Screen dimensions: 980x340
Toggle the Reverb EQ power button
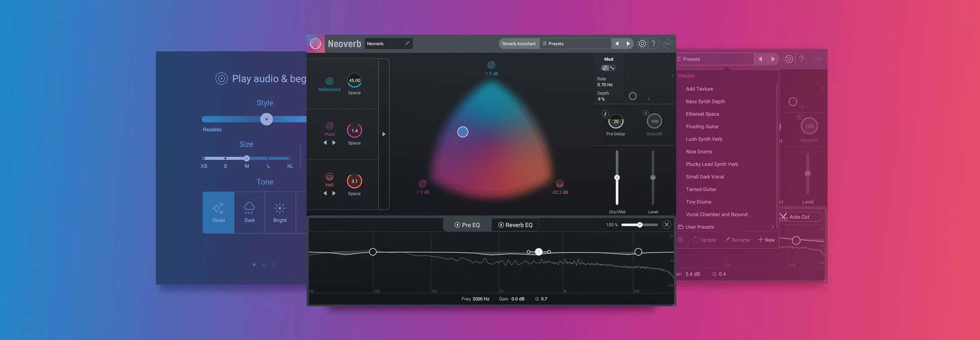click(501, 225)
